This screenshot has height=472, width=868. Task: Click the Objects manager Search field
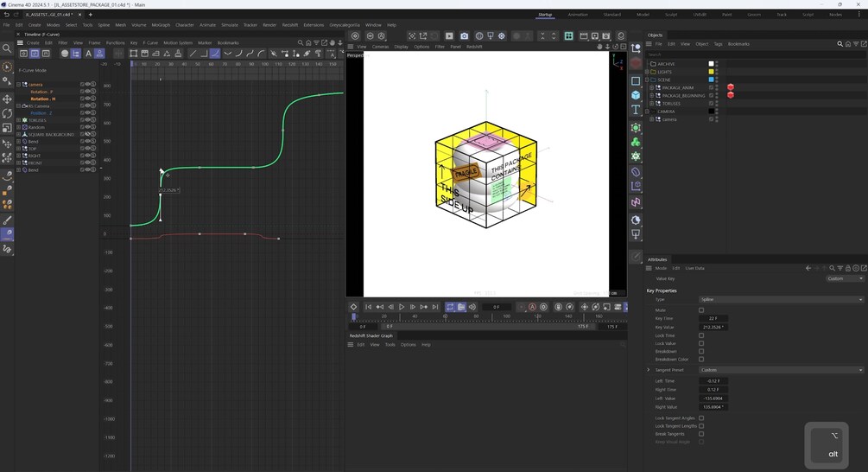[756, 54]
